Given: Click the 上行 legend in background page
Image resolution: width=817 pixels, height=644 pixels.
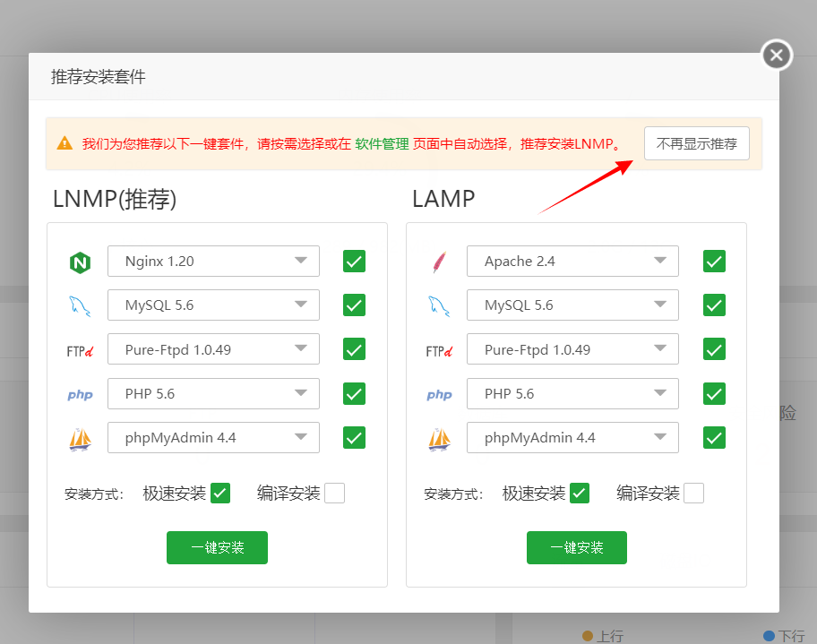Looking at the screenshot, I should [x=603, y=636].
